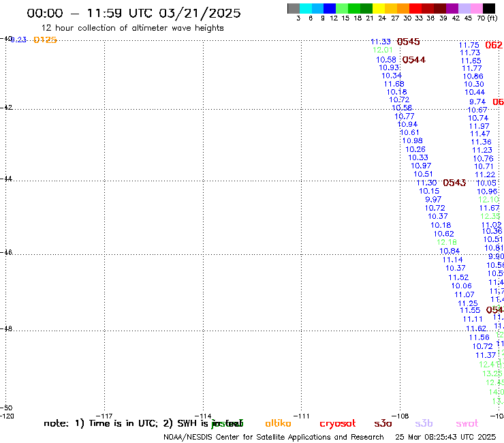Image resolution: width=504 pixels, height=443 pixels.
Task: Click the green wave height value 12.18
Action: 447,242
